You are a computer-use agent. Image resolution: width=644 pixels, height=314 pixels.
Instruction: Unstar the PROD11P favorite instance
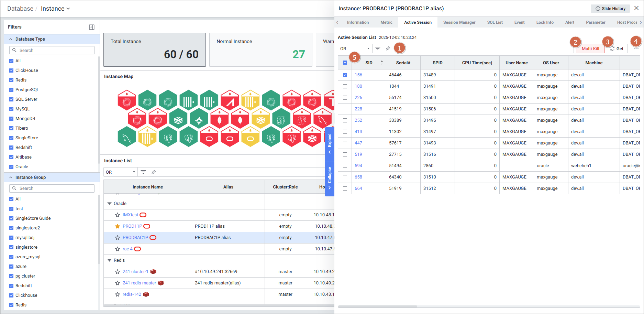pos(118,226)
